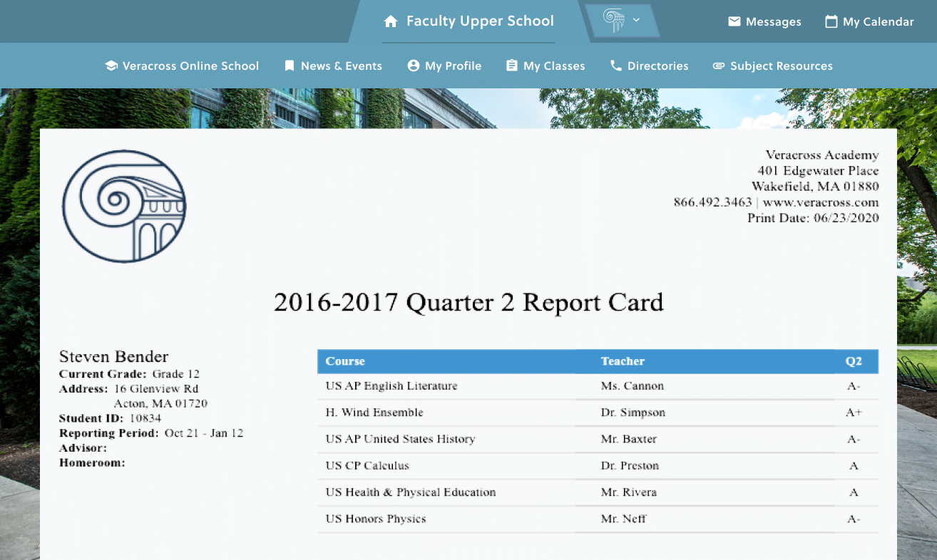Viewport: 937px width, 560px height.
Task: Click teacher name Mr. Neff
Action: [623, 519]
